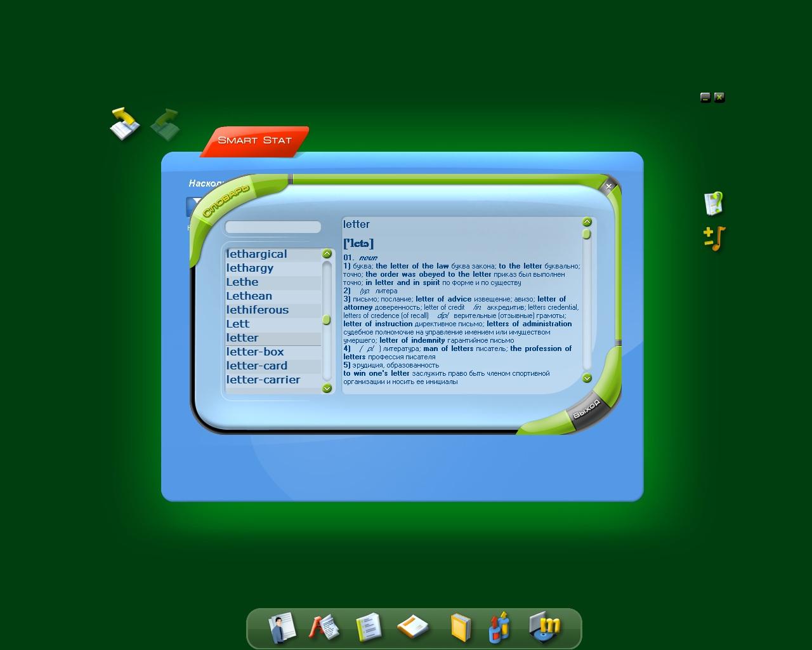Viewport: 812px width, 650px height.
Task: Open the yellow closed book dock icon
Action: (x=460, y=628)
